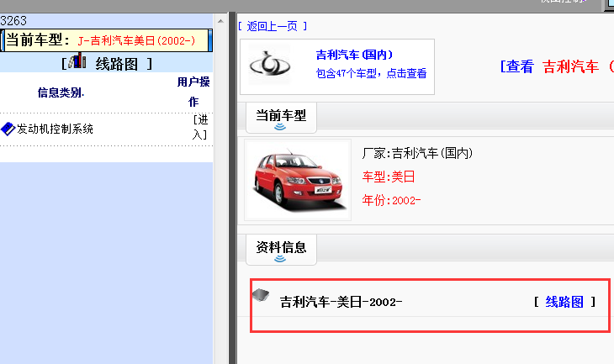Click the number 3263 at the top left
This screenshot has width=614, height=364.
click(x=13, y=21)
